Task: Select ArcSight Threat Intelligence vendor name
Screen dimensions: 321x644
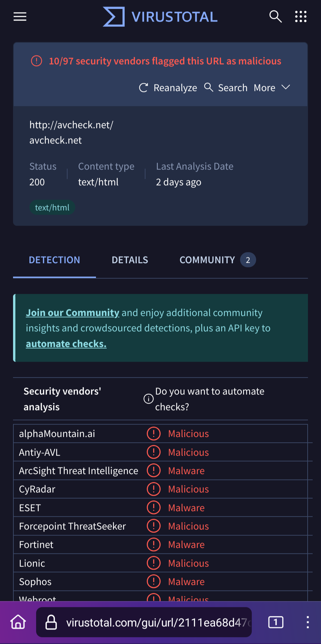Action: pyautogui.click(x=79, y=471)
